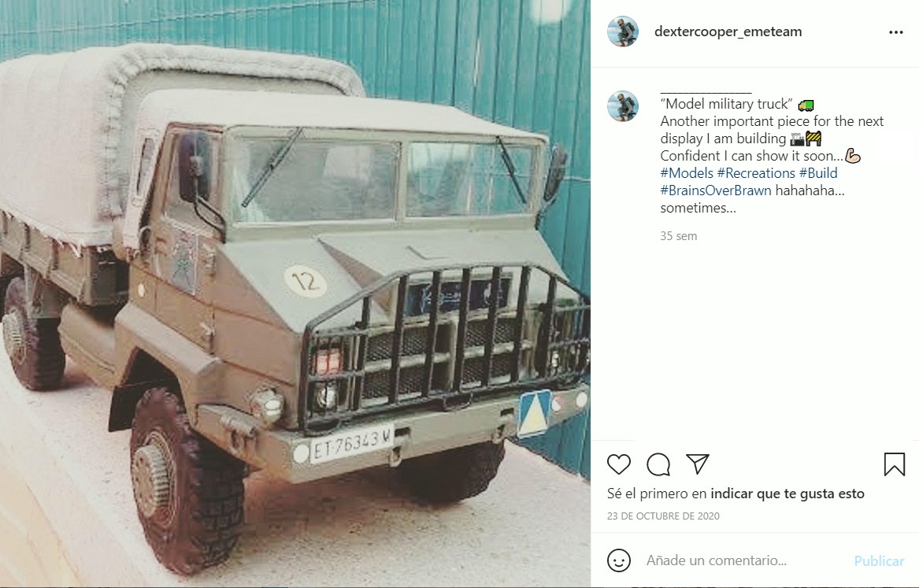The image size is (919, 588).
Task: Share post using paper plane icon
Action: 698,464
